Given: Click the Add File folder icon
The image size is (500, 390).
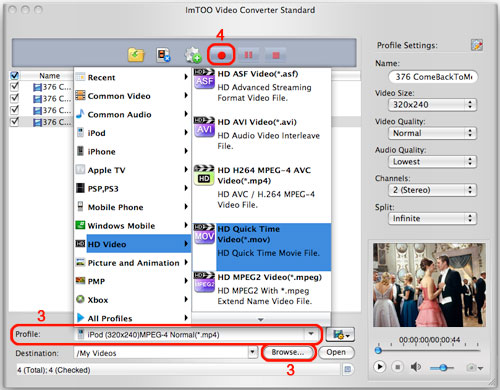Looking at the screenshot, I should coord(136,55).
